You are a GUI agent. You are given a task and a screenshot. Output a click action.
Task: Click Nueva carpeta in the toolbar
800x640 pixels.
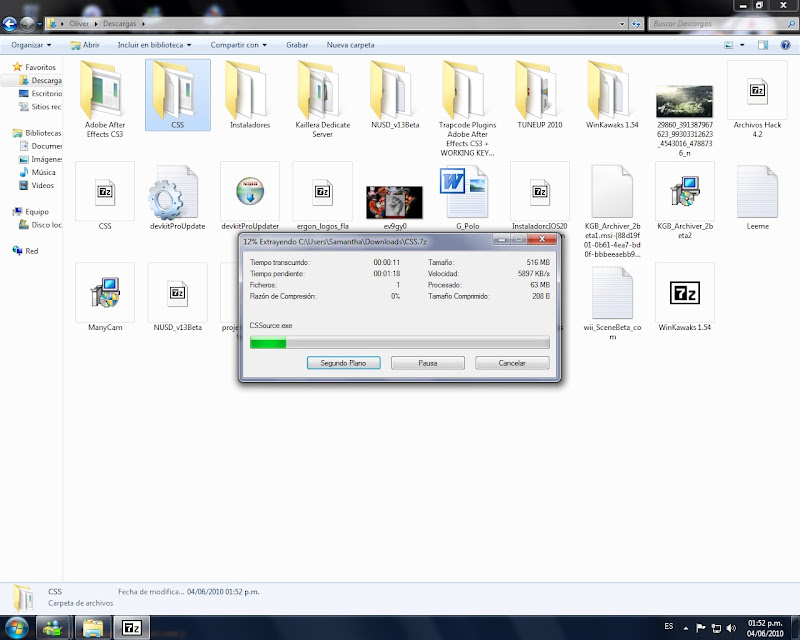click(x=351, y=45)
